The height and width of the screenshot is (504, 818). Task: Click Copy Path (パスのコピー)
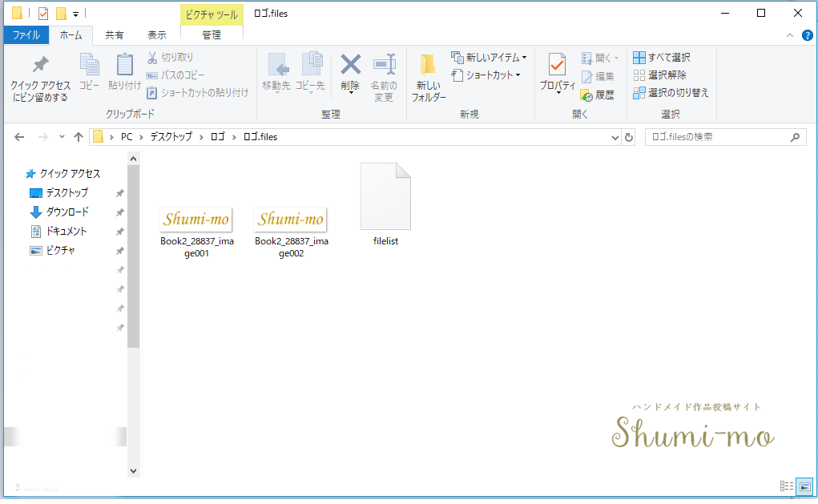175,75
